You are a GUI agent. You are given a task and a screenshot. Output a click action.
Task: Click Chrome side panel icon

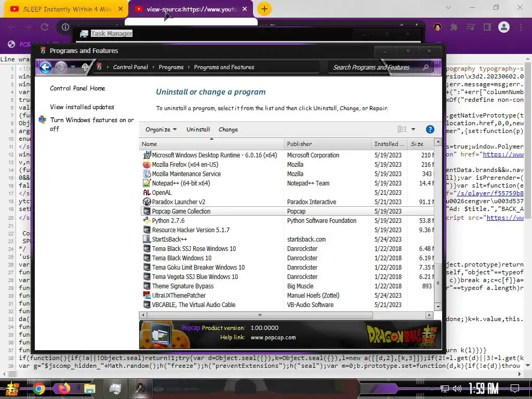[487, 27]
